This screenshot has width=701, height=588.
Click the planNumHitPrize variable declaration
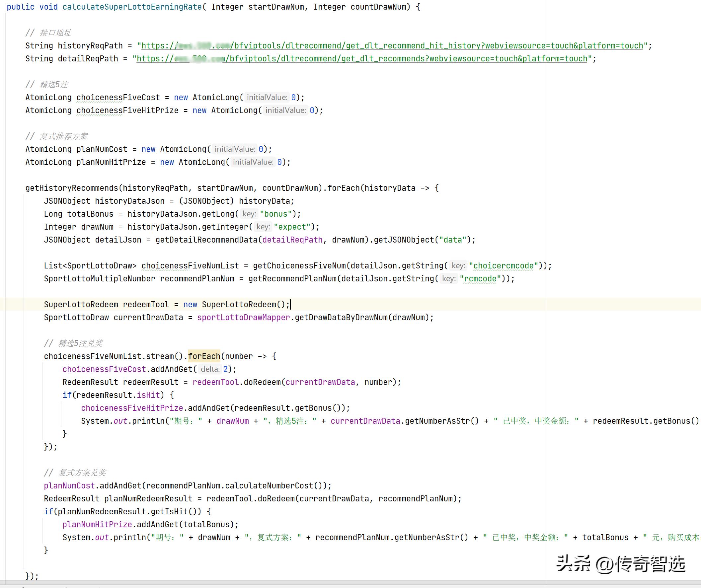coord(111,162)
